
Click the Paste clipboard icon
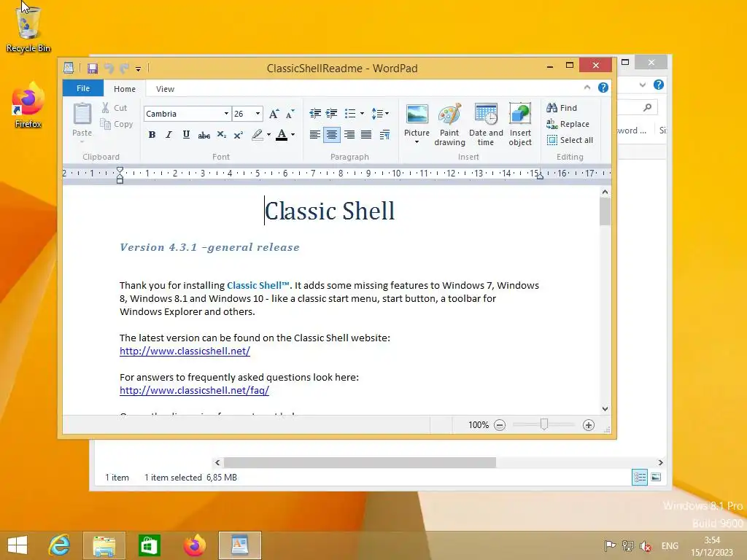point(82,114)
